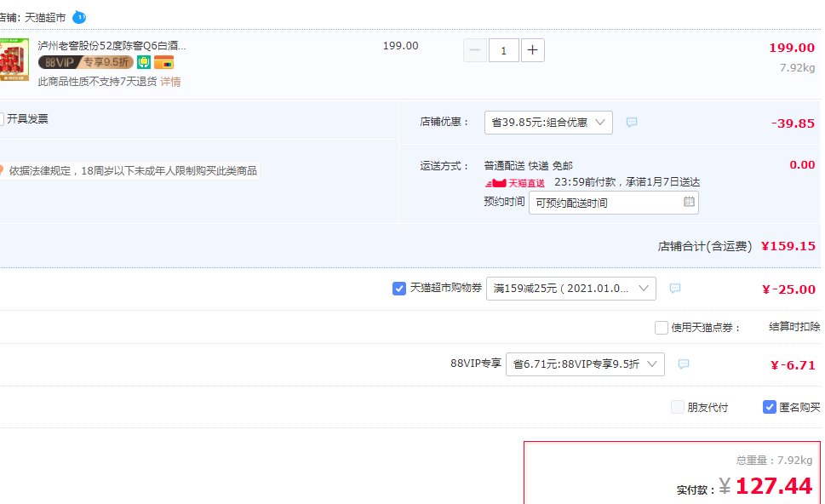The height and width of the screenshot is (504, 825).
Task: Click the ¥-25.00 coupon amount
Action: (x=788, y=289)
